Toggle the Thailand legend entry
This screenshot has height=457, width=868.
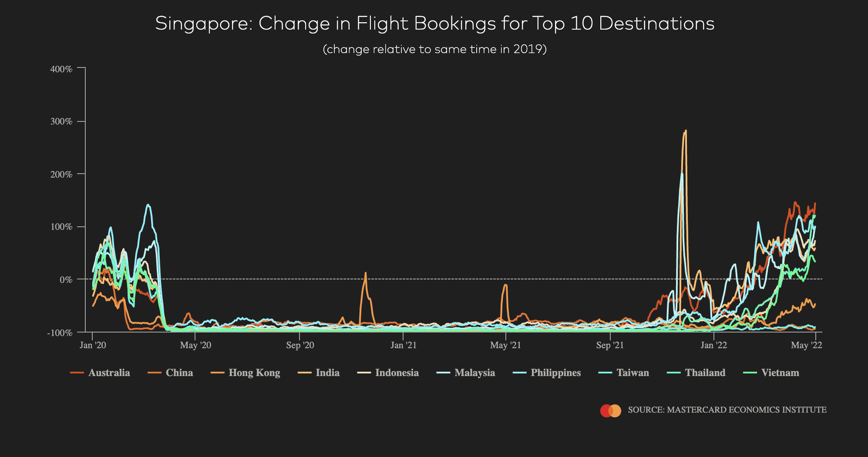point(696,373)
